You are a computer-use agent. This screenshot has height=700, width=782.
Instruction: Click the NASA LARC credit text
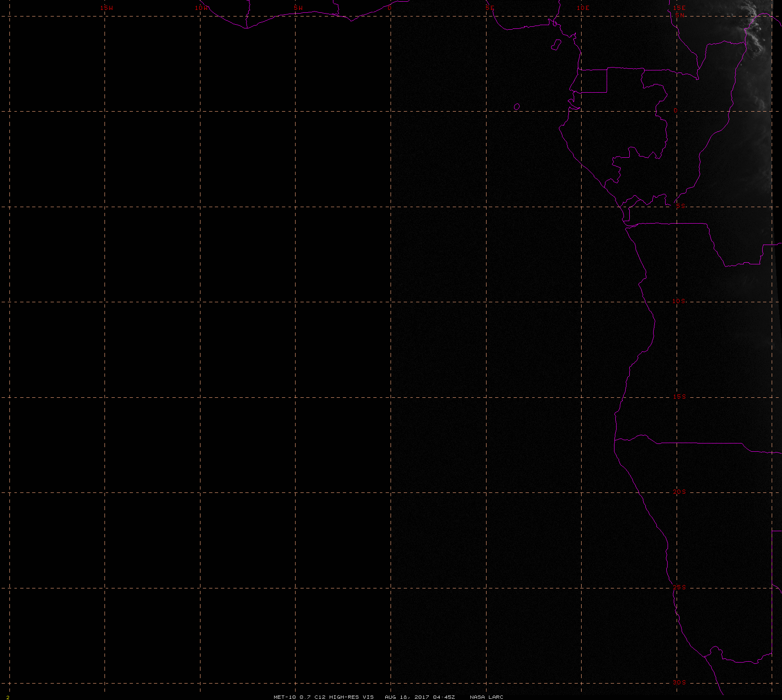486,697
